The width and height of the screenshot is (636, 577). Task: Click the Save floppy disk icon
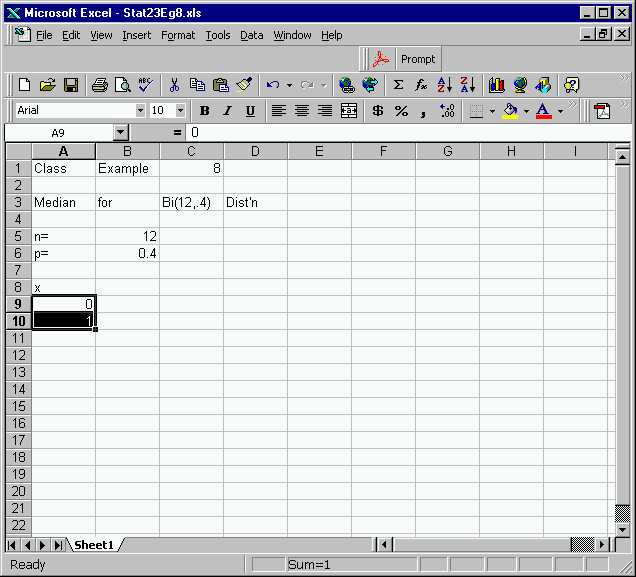pos(71,85)
